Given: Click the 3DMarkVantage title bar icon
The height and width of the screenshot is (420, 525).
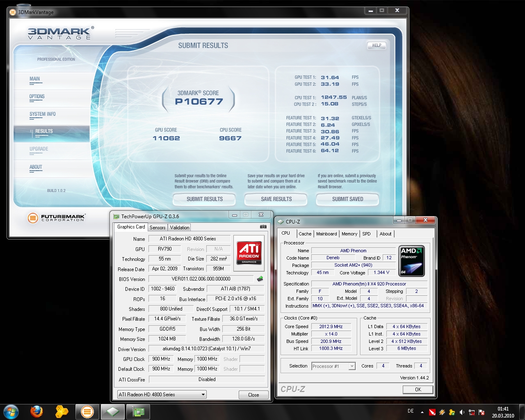Looking at the screenshot, I should [x=13, y=12].
